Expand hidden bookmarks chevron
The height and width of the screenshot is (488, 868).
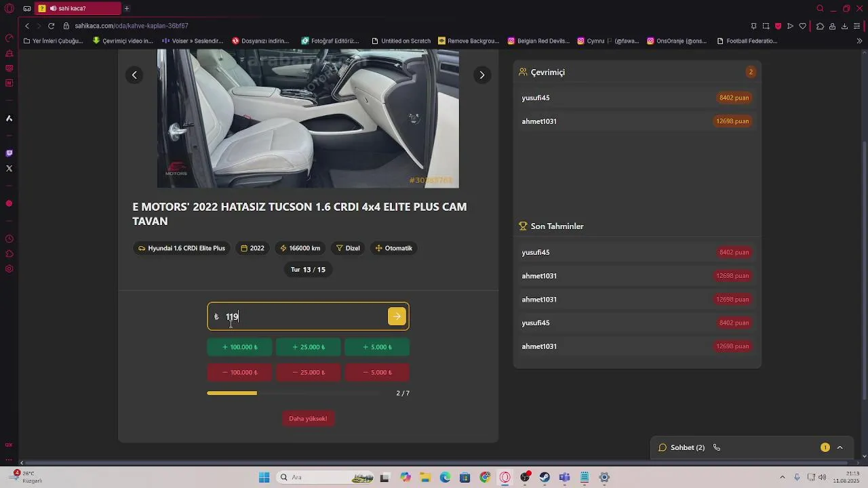coord(860,41)
